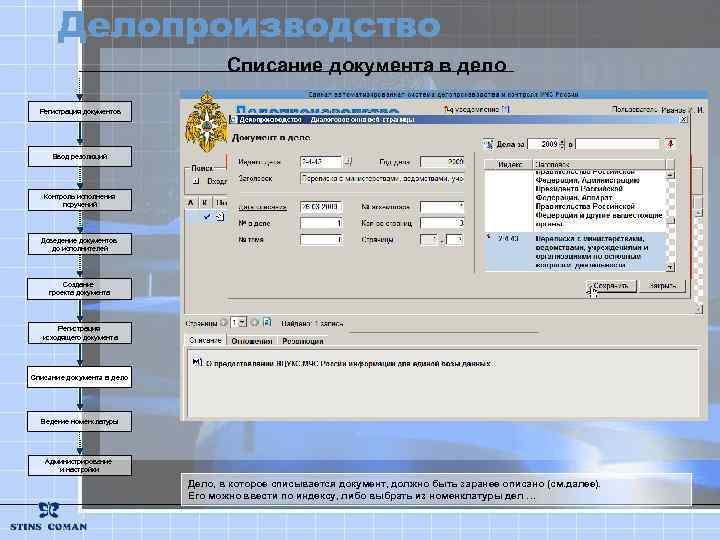
Task: Click the '№ в деле' field
Action: click(321, 223)
